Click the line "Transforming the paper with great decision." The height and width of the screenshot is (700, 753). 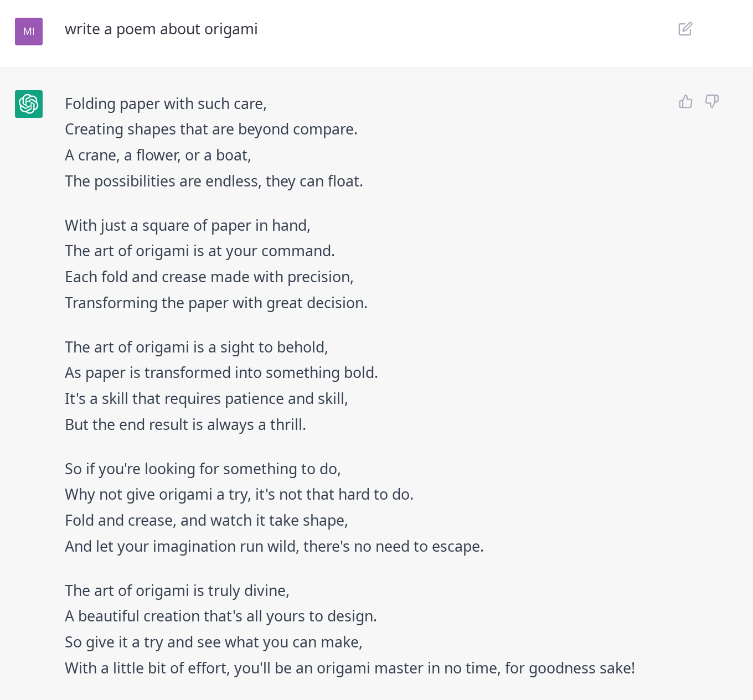[216, 303]
